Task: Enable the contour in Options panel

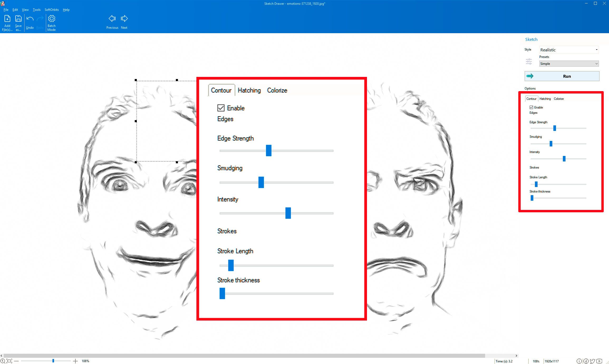Action: 530,107
